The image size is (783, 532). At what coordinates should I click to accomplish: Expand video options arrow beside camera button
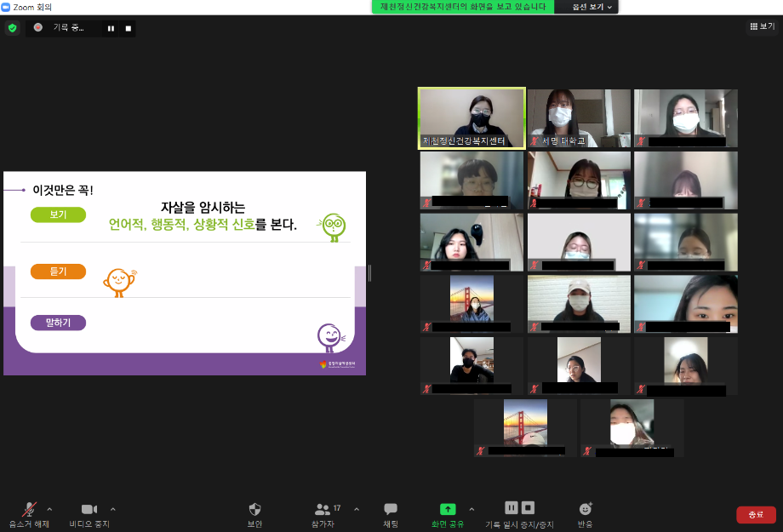[112, 509]
